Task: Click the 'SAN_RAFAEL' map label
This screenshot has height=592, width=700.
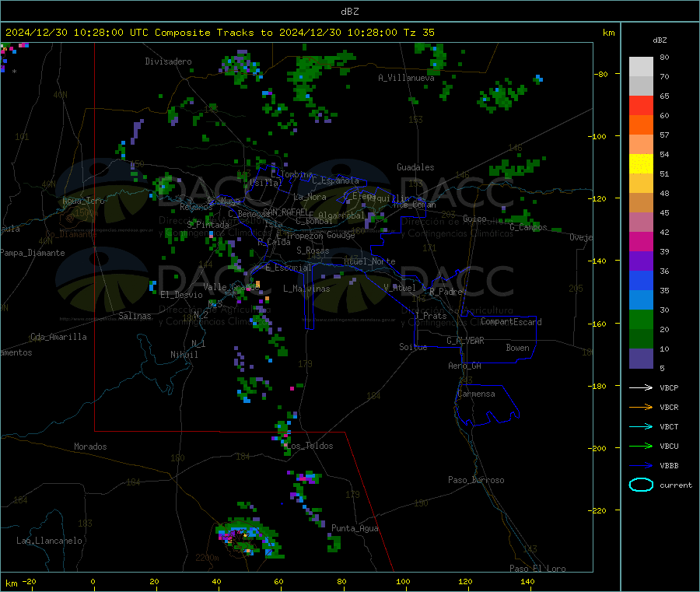Action: click(285, 212)
